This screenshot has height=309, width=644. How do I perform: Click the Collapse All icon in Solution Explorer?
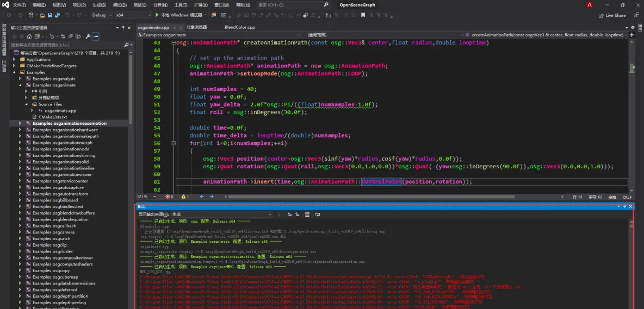[71, 36]
